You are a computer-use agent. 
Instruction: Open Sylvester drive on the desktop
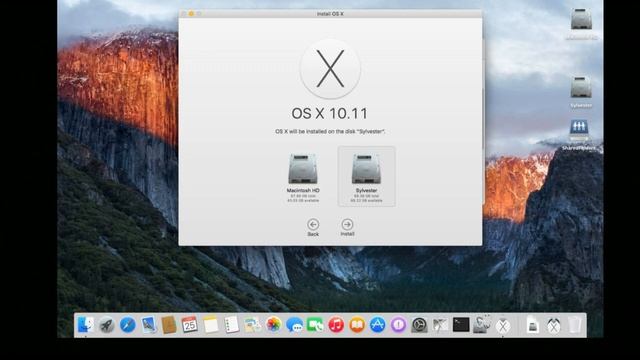581,91
